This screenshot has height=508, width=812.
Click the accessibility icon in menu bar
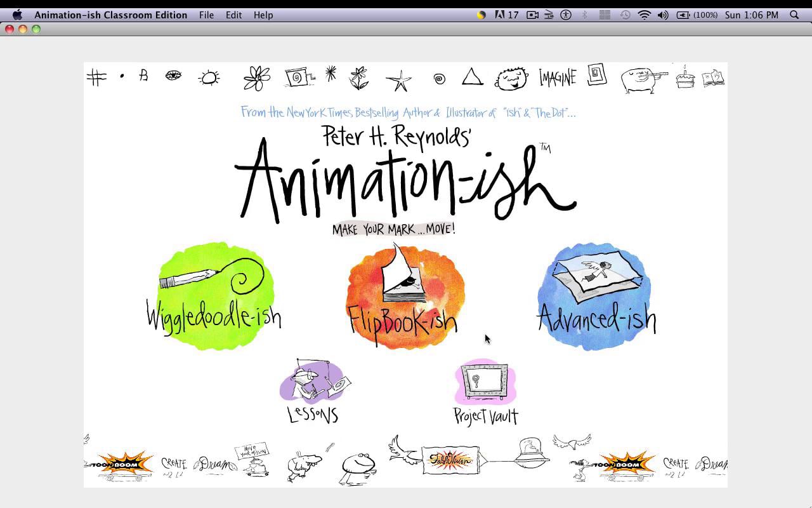click(566, 15)
